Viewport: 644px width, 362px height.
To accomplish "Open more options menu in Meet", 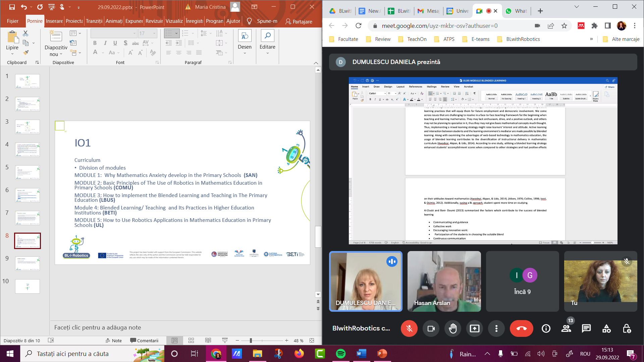I will click(496, 328).
